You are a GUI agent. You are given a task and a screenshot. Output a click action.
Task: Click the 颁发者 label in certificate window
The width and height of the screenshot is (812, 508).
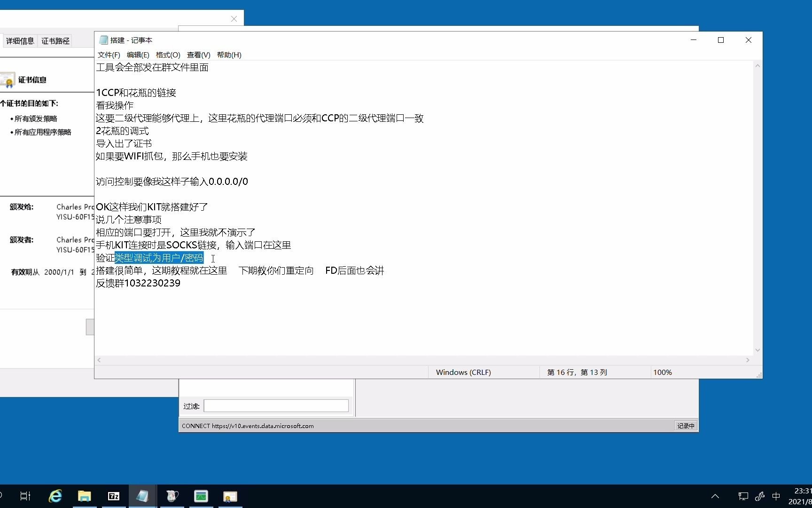(x=22, y=240)
